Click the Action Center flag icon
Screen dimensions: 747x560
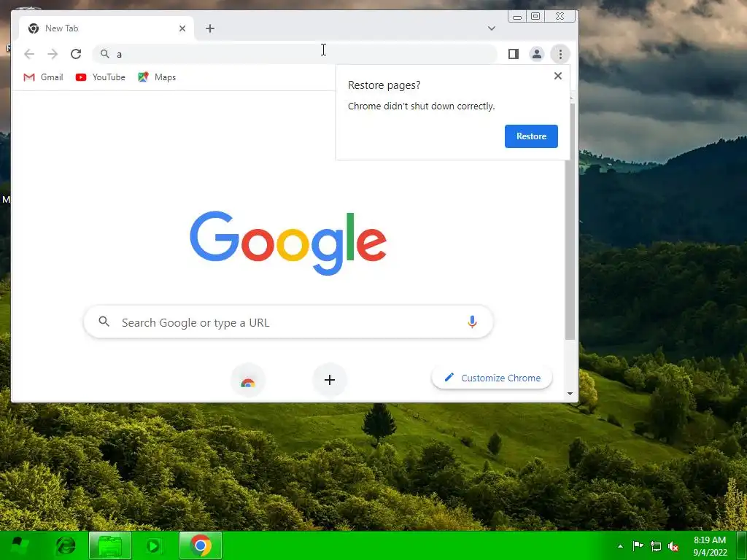click(638, 546)
